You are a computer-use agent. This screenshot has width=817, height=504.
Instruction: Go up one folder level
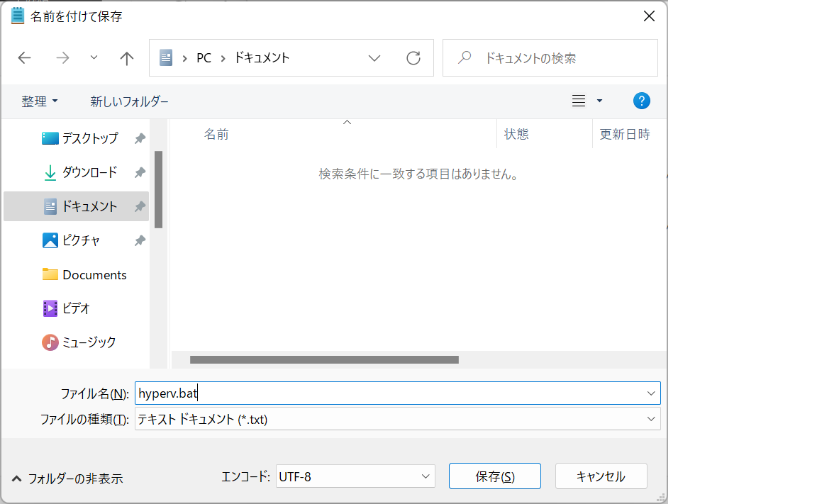(126, 57)
